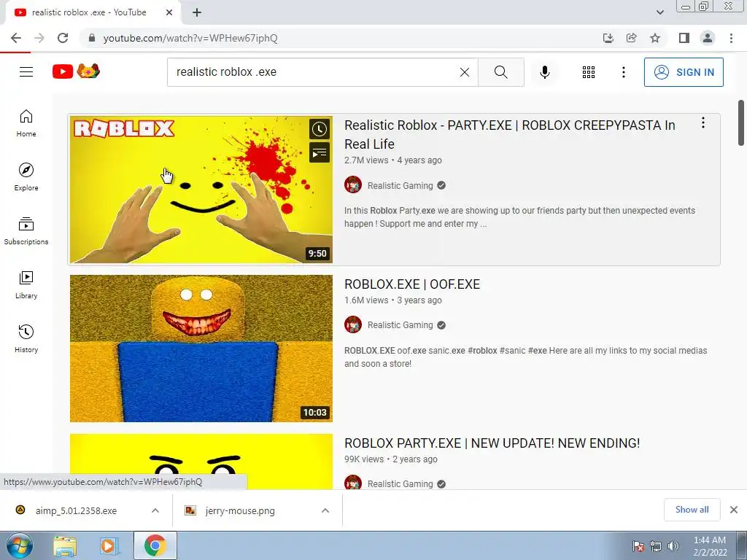Viewport: 747px width, 560px height.
Task: Clear the search box with the X
Action: 465,72
